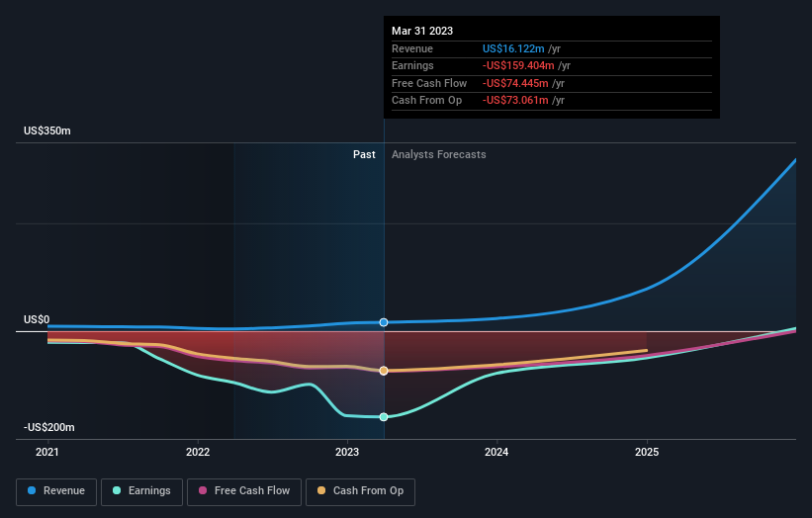Click the free cash flow value -US$74.445m
The width and height of the screenshot is (812, 518).
(515, 83)
